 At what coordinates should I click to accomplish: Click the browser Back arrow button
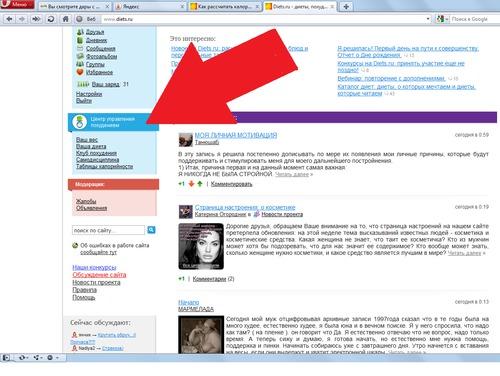coord(9,19)
